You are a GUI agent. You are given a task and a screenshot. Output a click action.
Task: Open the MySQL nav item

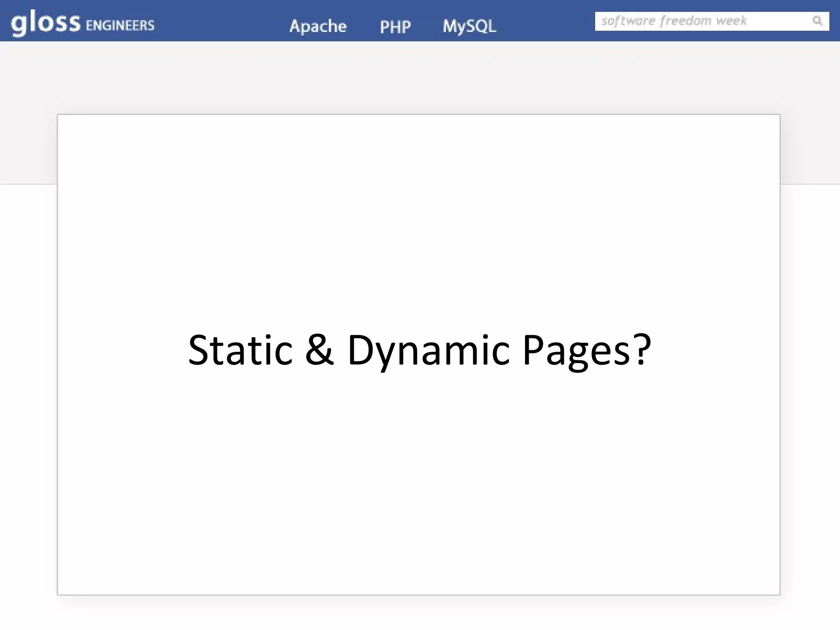tap(469, 26)
